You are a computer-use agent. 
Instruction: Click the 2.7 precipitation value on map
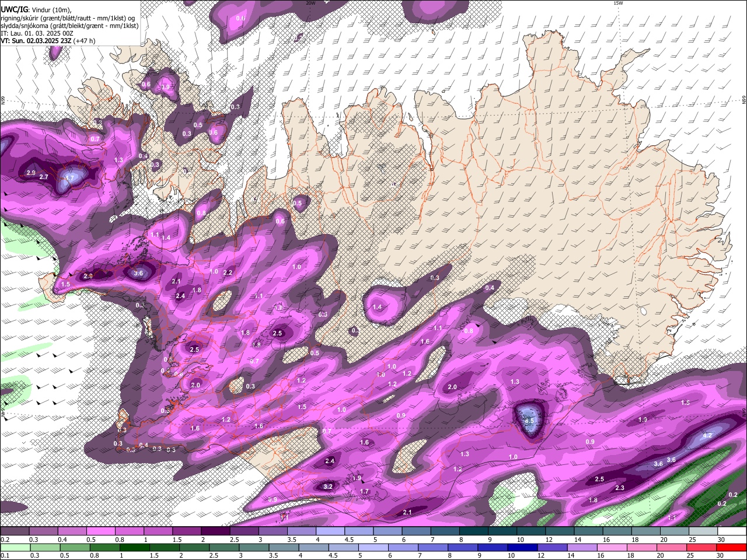tap(44, 177)
